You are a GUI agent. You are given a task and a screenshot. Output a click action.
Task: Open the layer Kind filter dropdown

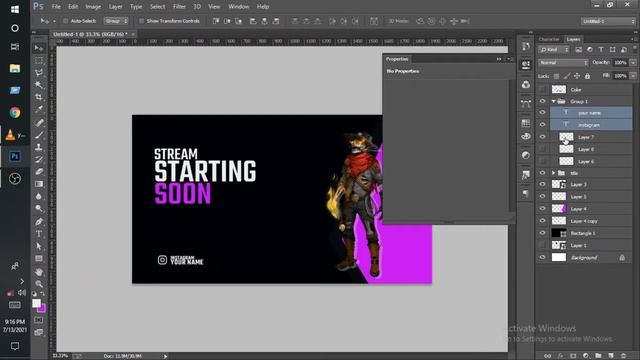(x=554, y=49)
